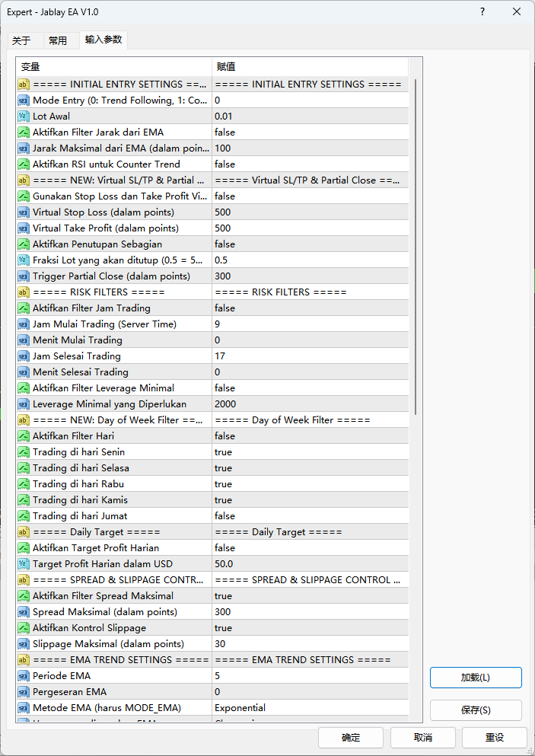Click the 确定 confirm button
This screenshot has height=756, width=535.
351,738
